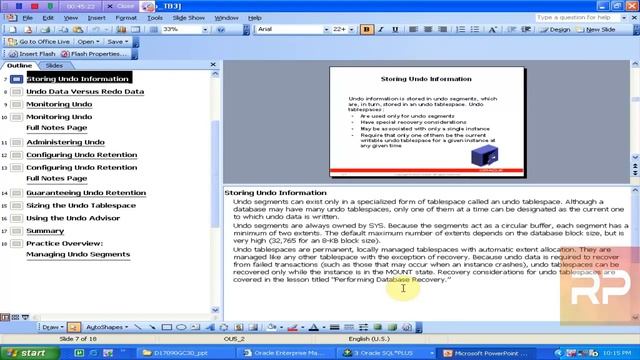The image size is (640, 360).
Task: Click the Increase Font Size icon
Action: click(x=493, y=29)
